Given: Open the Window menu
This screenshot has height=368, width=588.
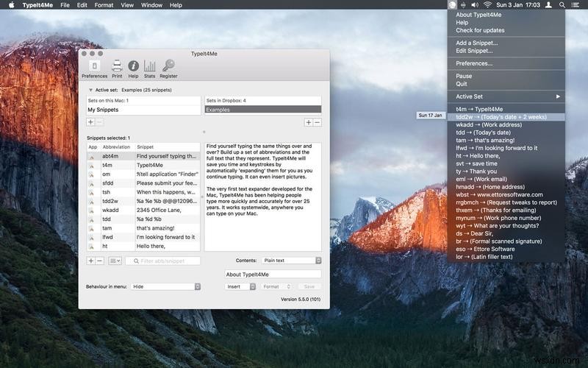Looking at the screenshot, I should click(151, 5).
